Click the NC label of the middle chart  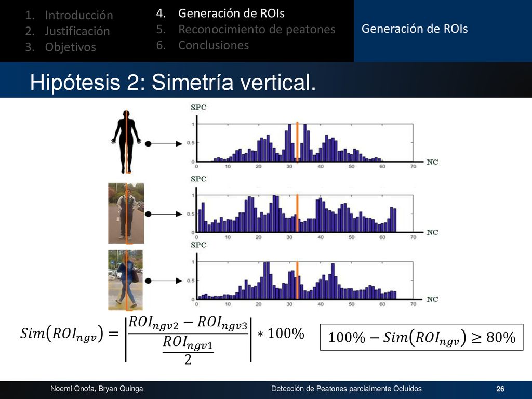432,232
